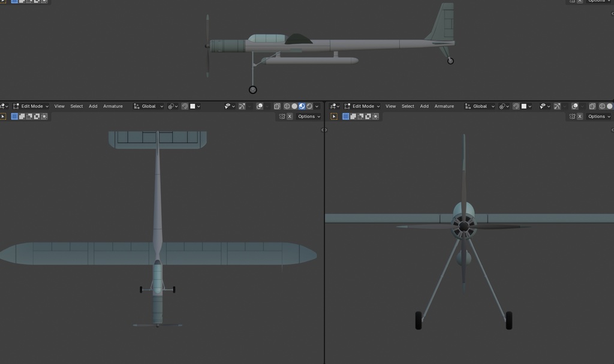Open View menu in left viewport
The width and height of the screenshot is (614, 364).
point(59,106)
